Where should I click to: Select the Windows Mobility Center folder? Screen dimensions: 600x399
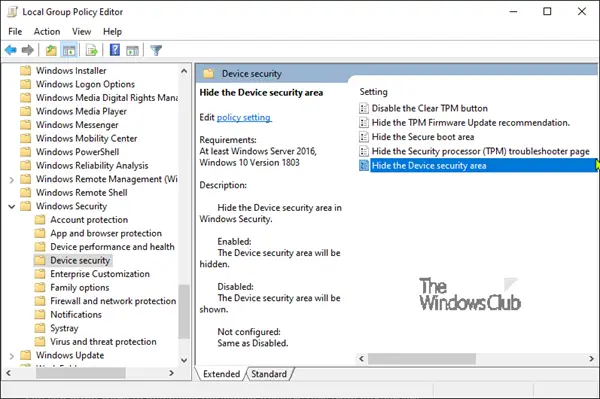[x=86, y=138]
